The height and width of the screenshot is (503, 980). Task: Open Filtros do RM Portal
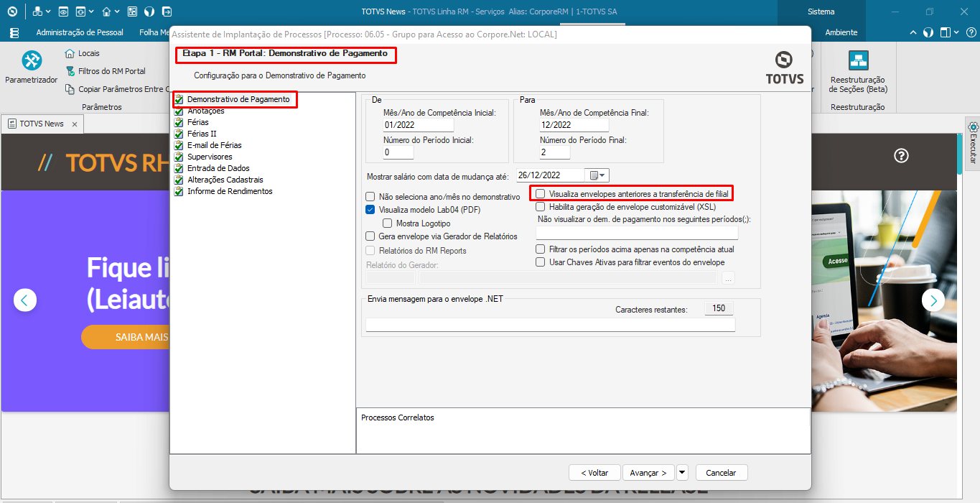106,71
